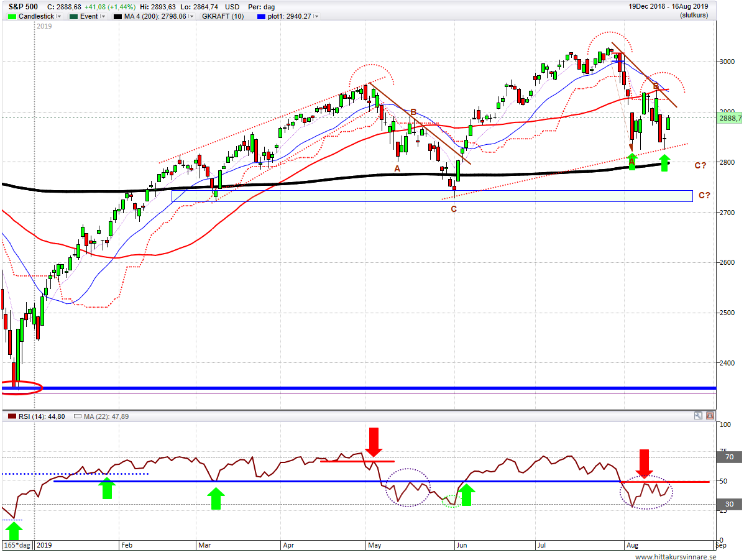Click the Aug label on time axis
This screenshot has height=560, width=744.
tap(633, 545)
